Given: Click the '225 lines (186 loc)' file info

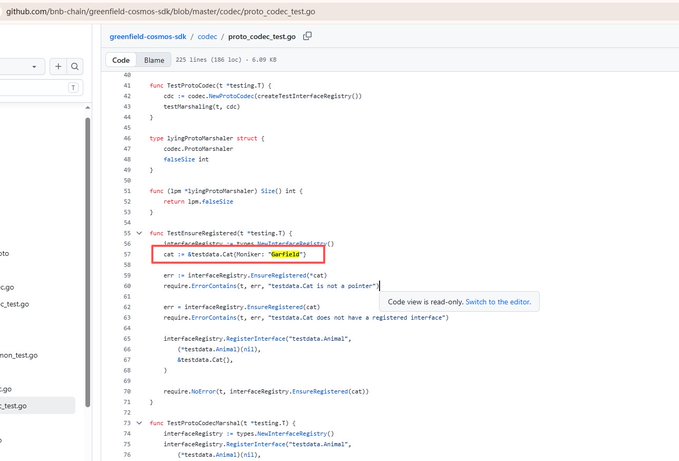Looking at the screenshot, I should (x=209, y=60).
